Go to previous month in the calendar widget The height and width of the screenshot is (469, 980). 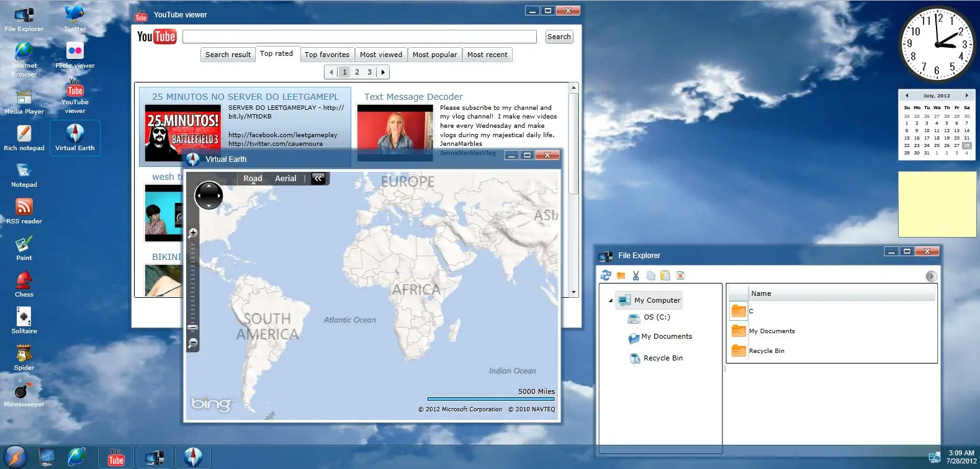coord(907,96)
